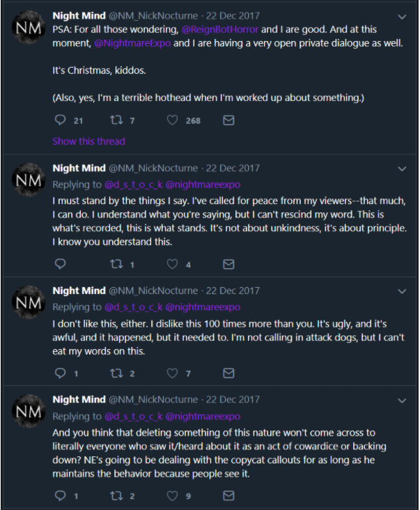Image resolution: width=420 pixels, height=510 pixels.
Task: Open options chevron on 'attack dogs' tweet
Action: tap(402, 291)
